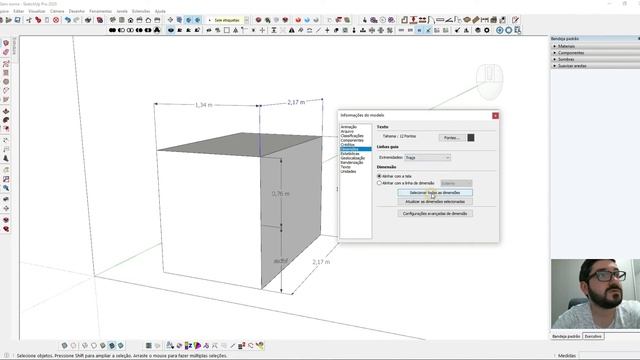Click the status bar info icon at bottom left
Screen dimensions: 640x360
tap(6, 356)
